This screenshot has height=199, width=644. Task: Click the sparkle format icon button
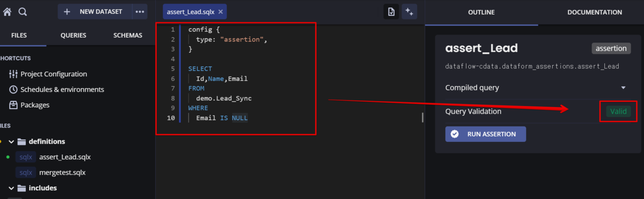tap(409, 11)
